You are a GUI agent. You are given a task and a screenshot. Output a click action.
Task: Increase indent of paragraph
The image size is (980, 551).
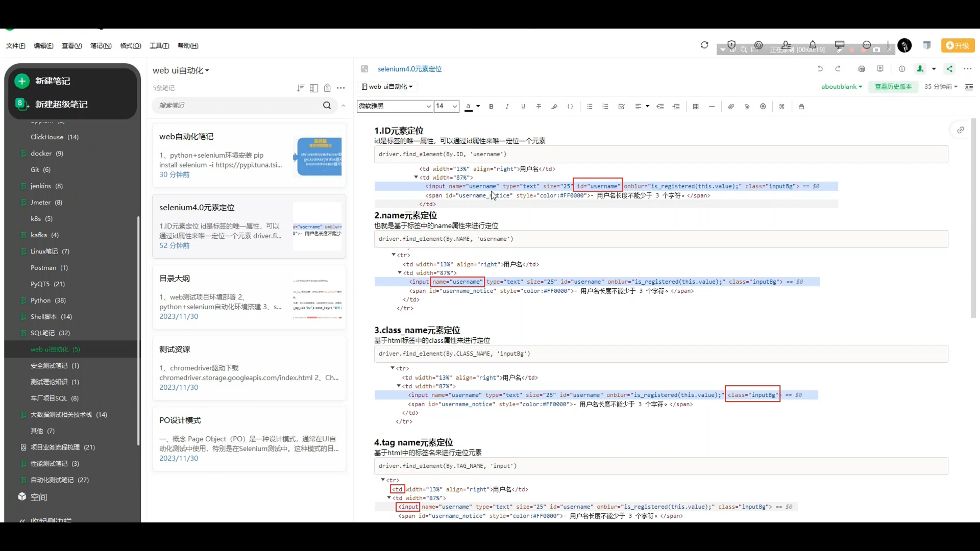point(676,107)
